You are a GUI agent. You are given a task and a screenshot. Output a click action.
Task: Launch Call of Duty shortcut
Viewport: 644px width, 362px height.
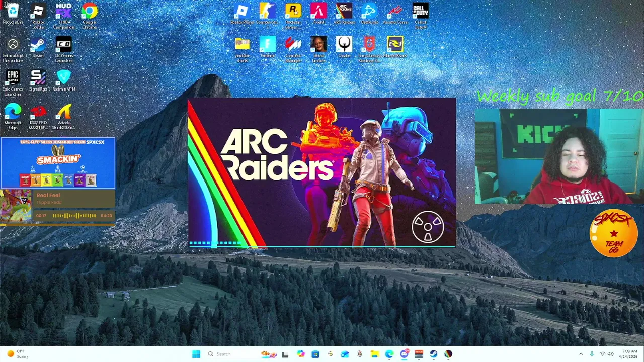pyautogui.click(x=421, y=16)
